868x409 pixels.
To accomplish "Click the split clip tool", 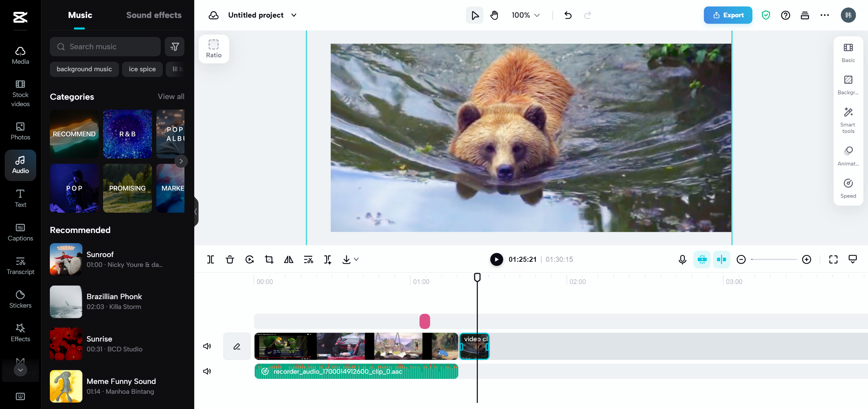I will click(211, 259).
